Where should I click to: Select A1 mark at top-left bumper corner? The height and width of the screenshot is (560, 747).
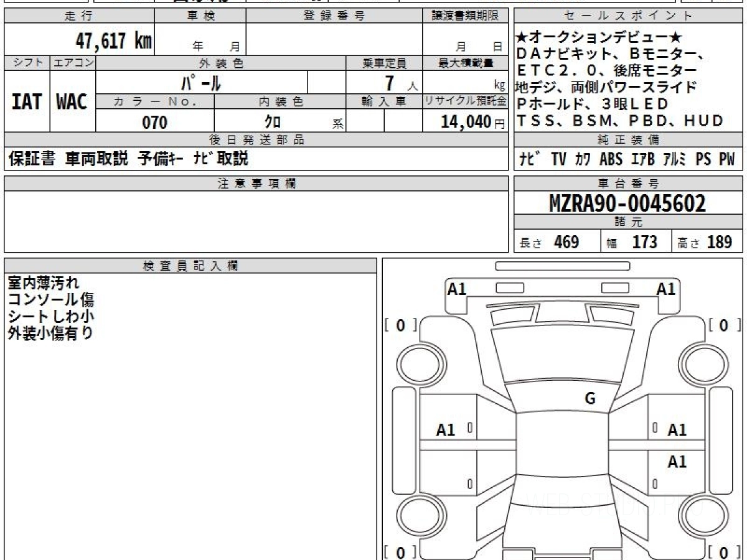457,289
